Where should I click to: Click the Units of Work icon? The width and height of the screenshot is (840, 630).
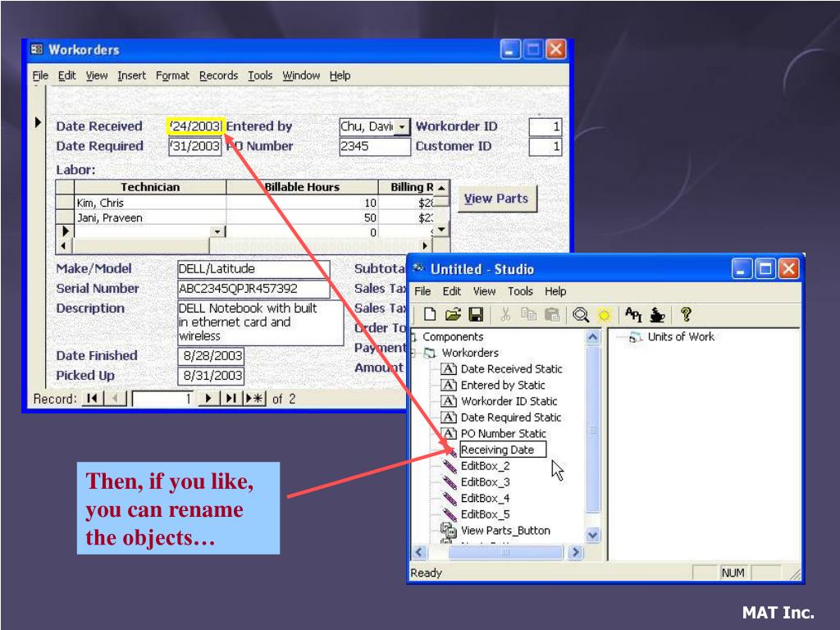(x=636, y=337)
